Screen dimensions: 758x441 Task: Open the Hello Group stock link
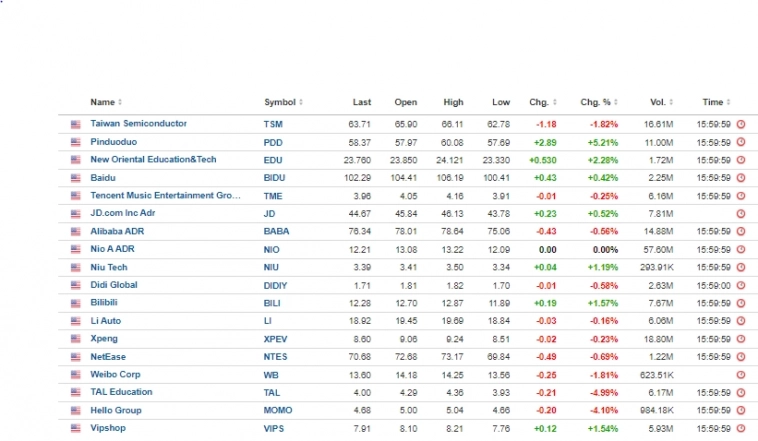(x=116, y=410)
